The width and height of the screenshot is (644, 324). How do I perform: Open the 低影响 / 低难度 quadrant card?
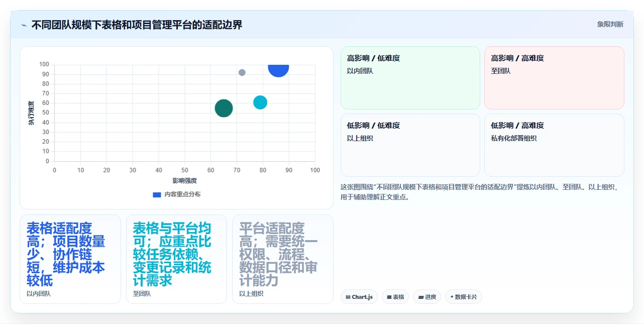coord(410,145)
